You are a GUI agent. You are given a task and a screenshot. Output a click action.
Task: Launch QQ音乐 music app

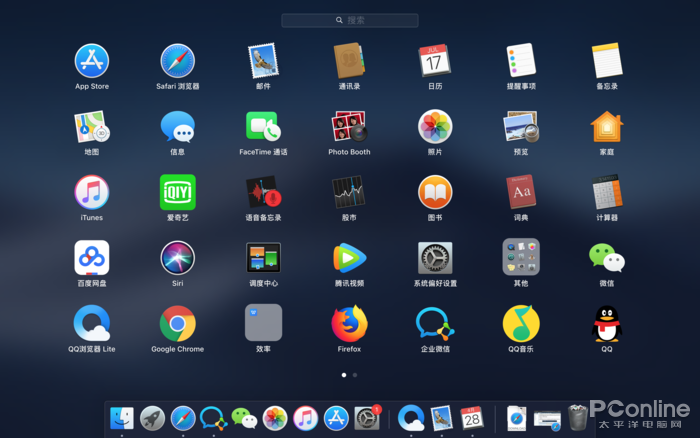521,323
